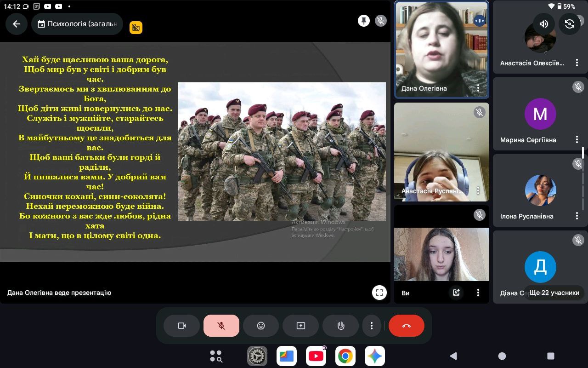
Task: Open YouTube from the taskbar
Action: point(316,356)
